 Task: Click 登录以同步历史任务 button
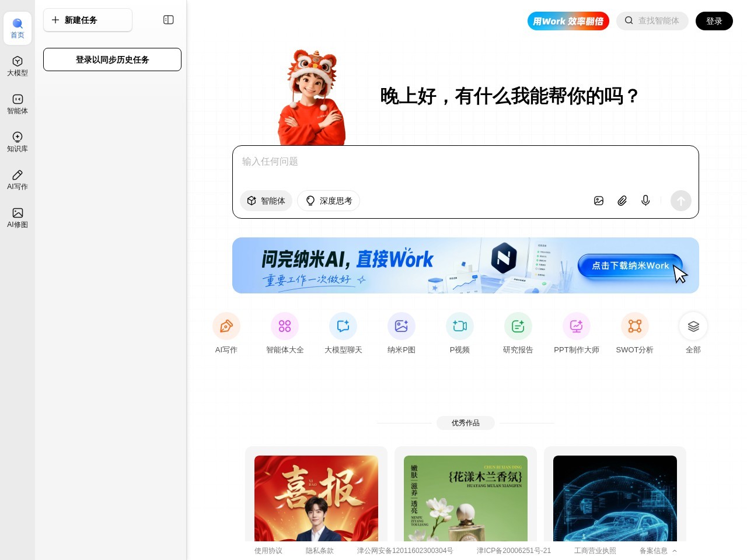coord(112,60)
